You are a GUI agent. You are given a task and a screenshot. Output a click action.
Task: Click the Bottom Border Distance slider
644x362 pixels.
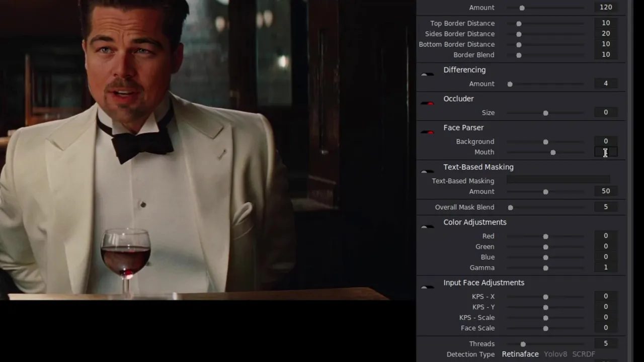[x=545, y=45]
